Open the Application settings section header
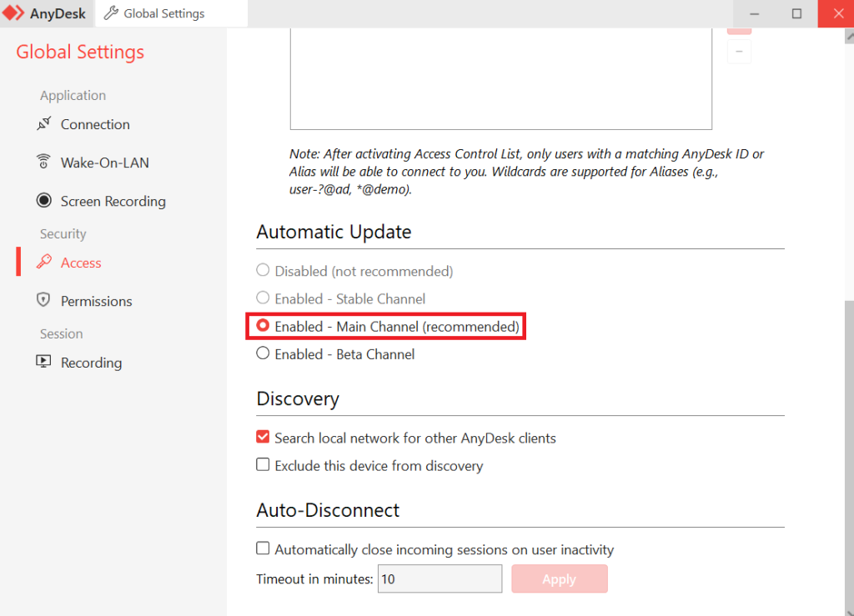 73,95
